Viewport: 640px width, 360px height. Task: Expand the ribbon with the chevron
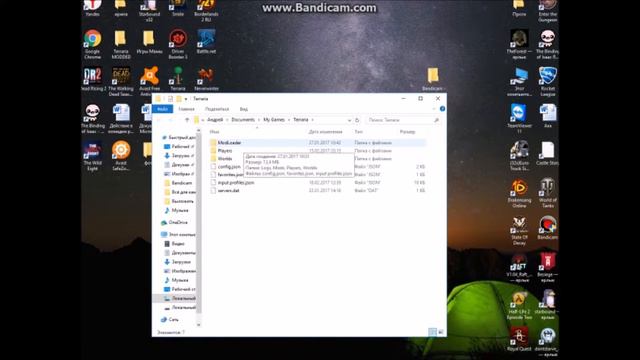point(434,109)
